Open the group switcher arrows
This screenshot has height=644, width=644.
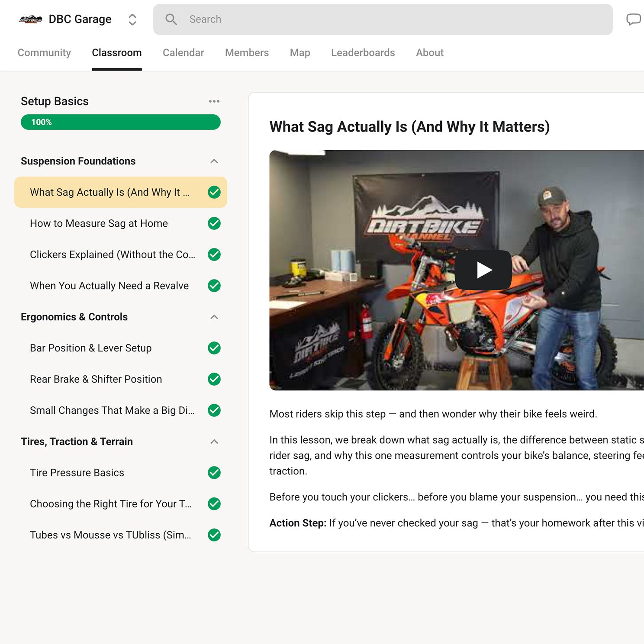132,19
